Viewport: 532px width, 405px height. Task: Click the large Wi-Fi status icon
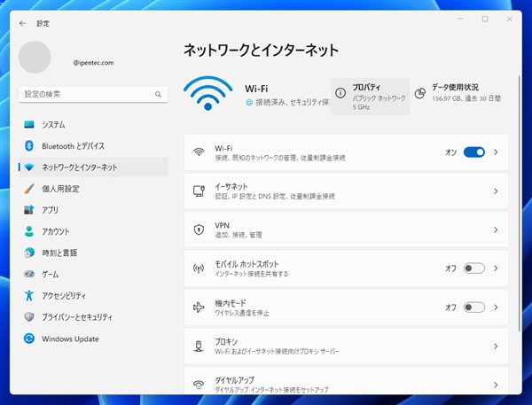coord(208,93)
